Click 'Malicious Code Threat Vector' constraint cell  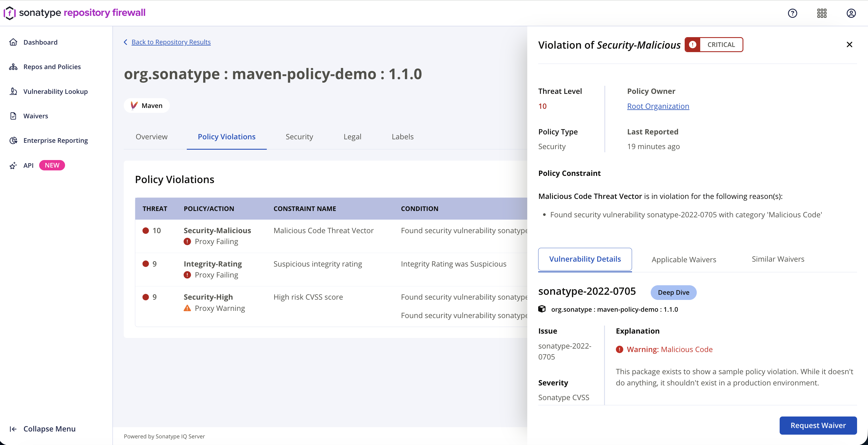coord(323,231)
